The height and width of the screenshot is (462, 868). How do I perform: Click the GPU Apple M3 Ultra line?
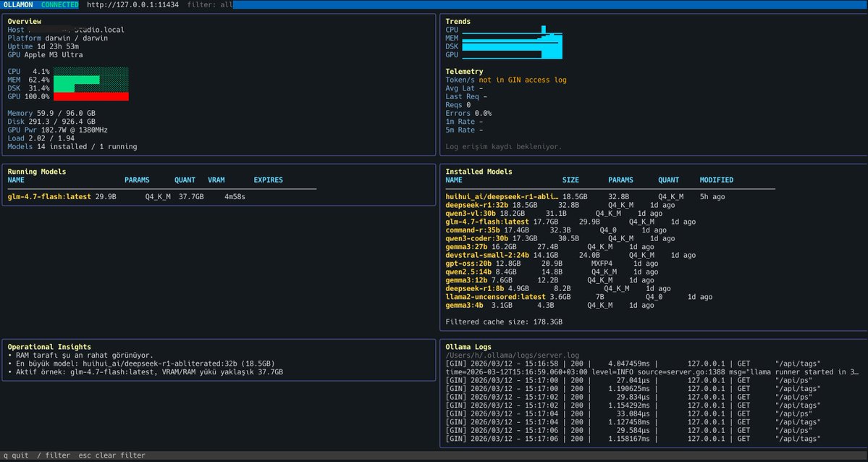46,55
